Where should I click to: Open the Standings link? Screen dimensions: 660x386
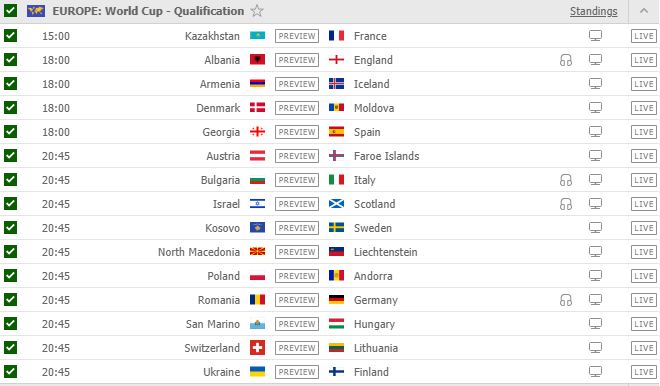(x=593, y=11)
